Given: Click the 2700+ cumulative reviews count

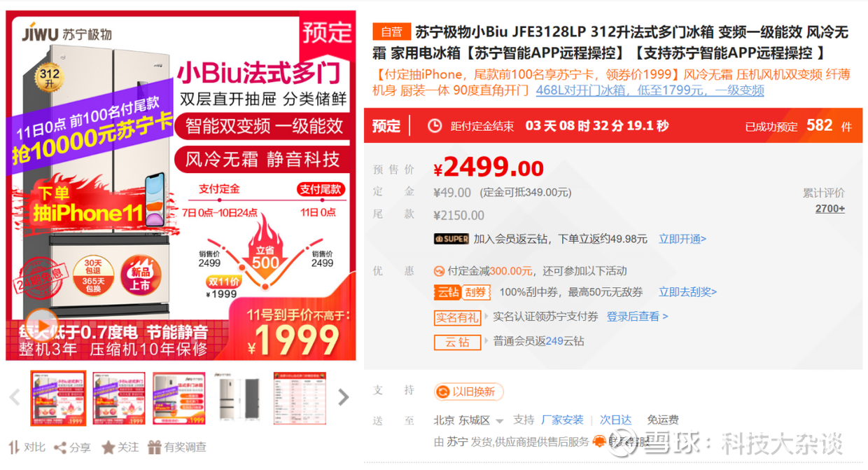Looking at the screenshot, I should [830, 209].
